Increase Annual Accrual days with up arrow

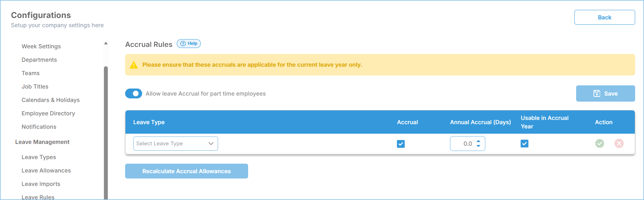pyautogui.click(x=478, y=141)
